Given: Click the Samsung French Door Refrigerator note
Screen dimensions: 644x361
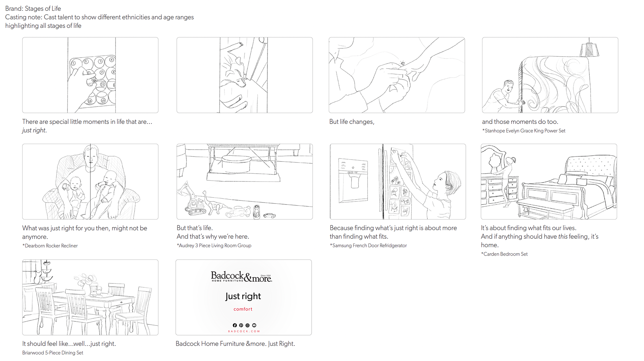Looking at the screenshot, I should point(368,245).
